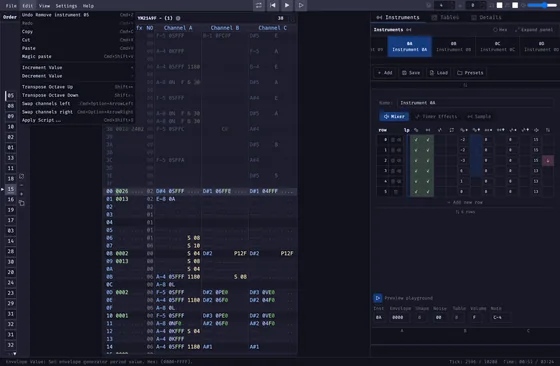Toggle the first white checkbox in the top bar

point(500,5)
